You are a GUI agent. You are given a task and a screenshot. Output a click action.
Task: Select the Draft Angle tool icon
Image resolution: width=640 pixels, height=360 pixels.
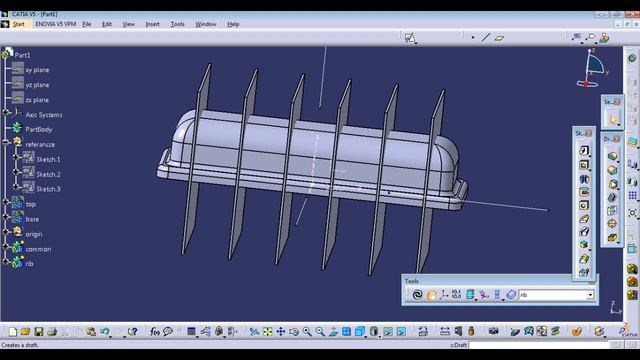[612, 184]
